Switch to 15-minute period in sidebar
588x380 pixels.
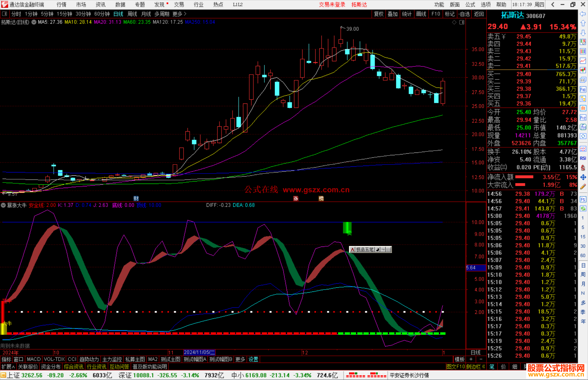coord(583,237)
